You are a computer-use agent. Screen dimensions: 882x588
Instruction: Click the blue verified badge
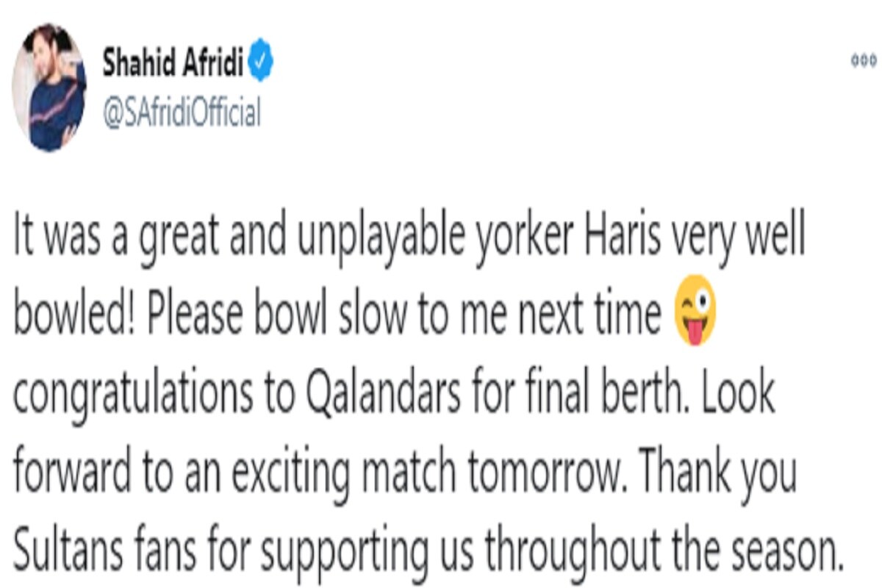pos(262,65)
